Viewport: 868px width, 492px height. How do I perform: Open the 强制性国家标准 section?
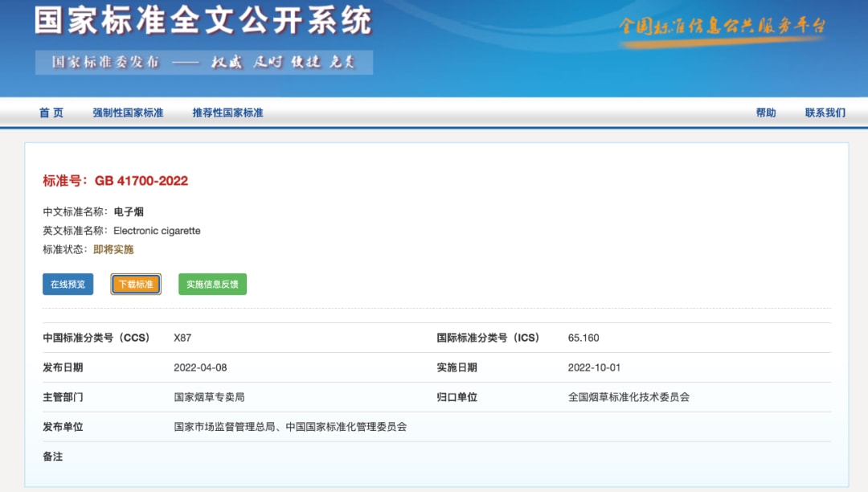coord(128,113)
